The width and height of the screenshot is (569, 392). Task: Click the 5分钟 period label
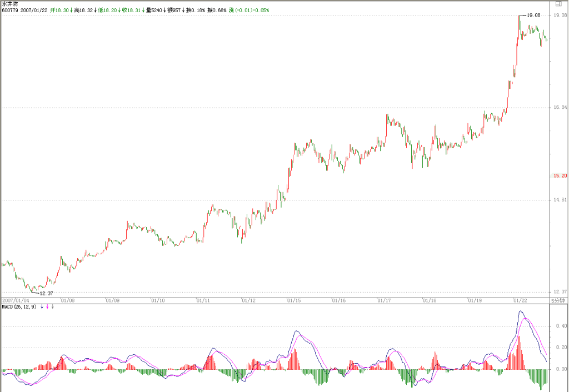(x=558, y=300)
